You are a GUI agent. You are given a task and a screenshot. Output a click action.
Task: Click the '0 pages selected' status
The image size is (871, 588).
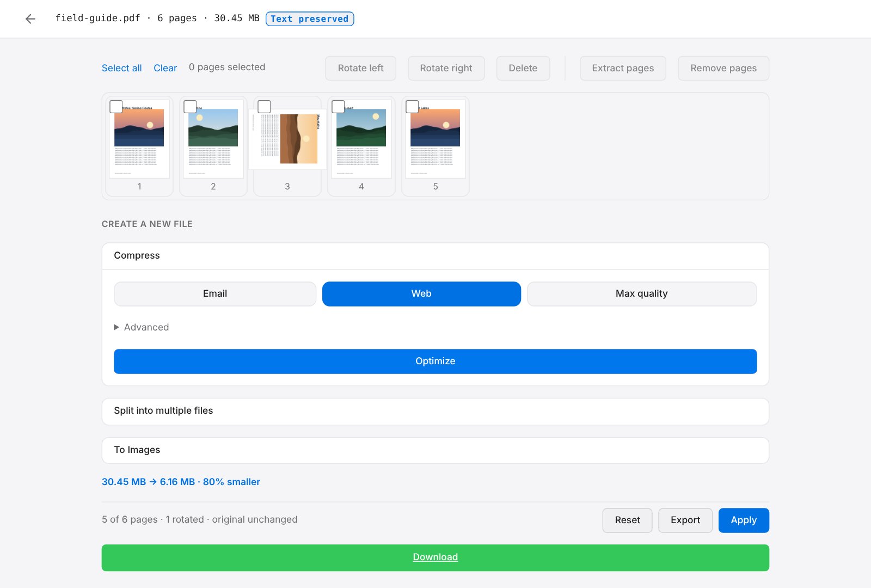point(227,67)
